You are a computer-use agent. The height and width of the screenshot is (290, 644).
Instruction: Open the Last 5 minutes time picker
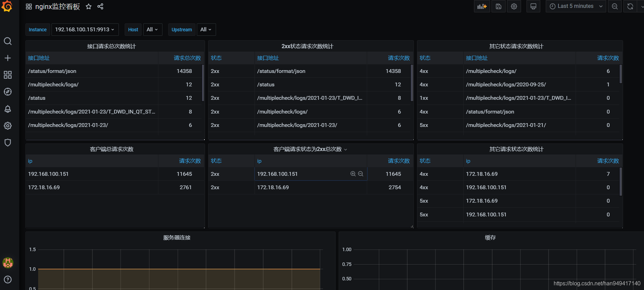(x=576, y=6)
